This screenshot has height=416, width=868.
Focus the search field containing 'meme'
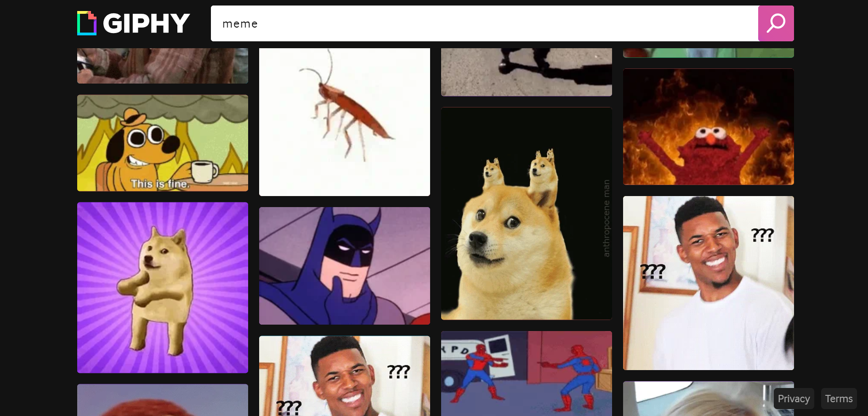(484, 23)
